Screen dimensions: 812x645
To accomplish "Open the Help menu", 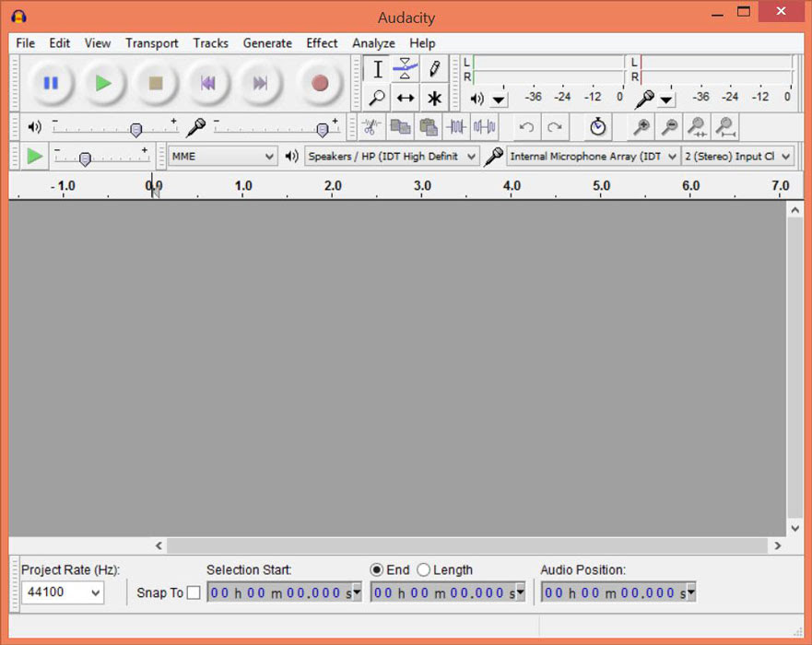I will click(422, 43).
